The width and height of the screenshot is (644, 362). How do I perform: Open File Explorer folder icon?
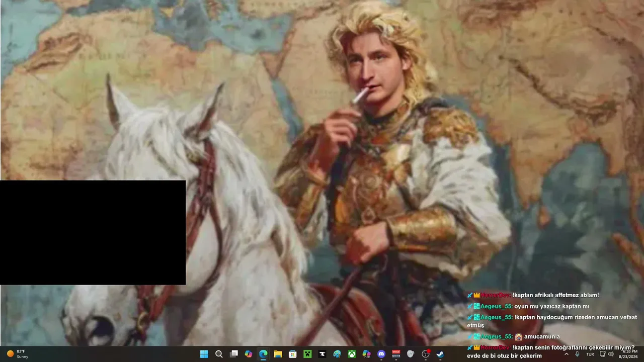[x=278, y=354]
